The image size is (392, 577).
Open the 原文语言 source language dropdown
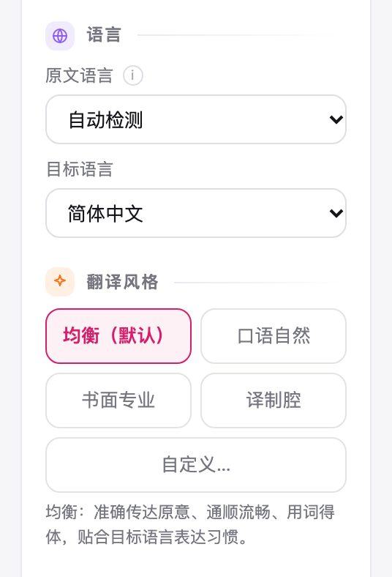pyautogui.click(x=196, y=119)
